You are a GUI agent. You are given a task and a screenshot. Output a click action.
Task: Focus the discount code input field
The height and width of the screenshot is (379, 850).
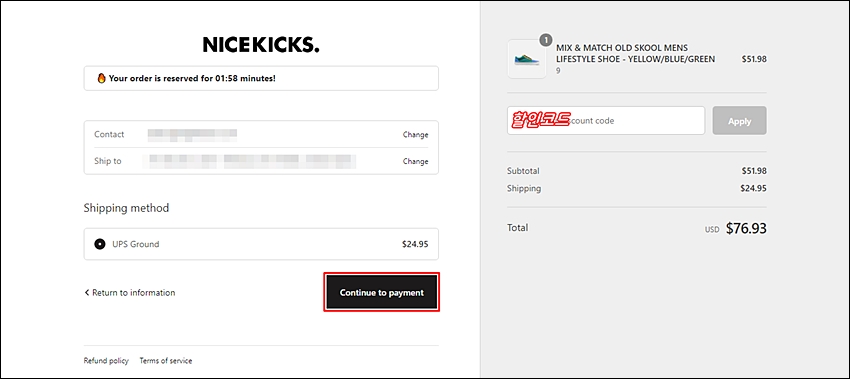606,120
